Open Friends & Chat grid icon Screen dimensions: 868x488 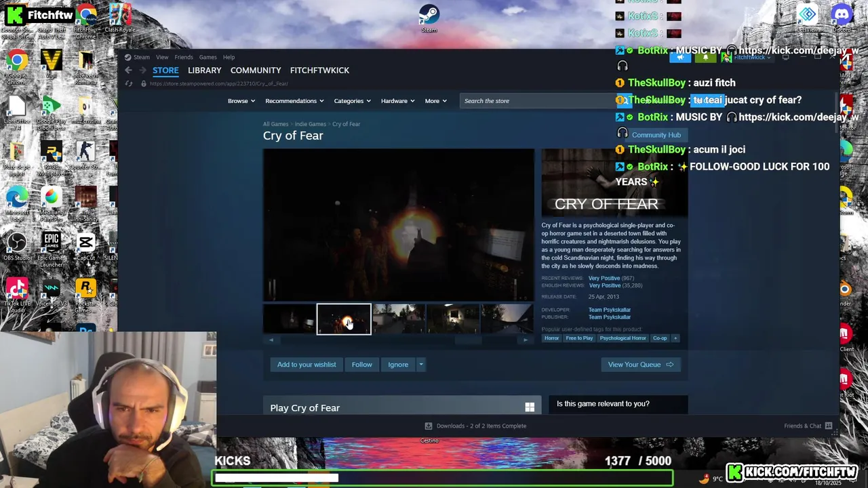pos(828,426)
